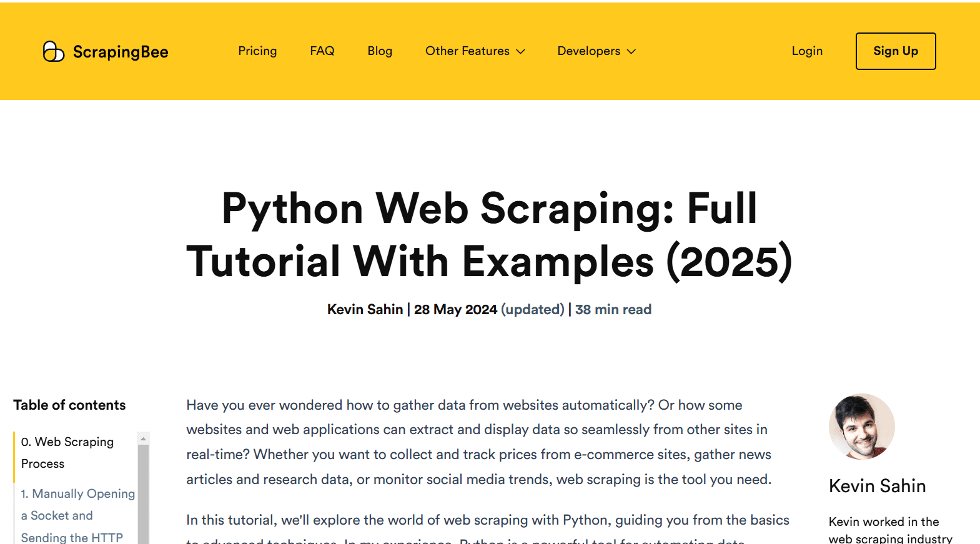Click the large Kevin Sahin name below avatar
The image size is (980, 544).
pyautogui.click(x=877, y=486)
